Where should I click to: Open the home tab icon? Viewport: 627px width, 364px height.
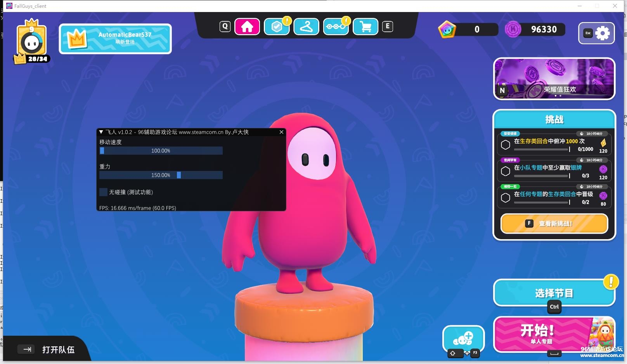pos(247,27)
